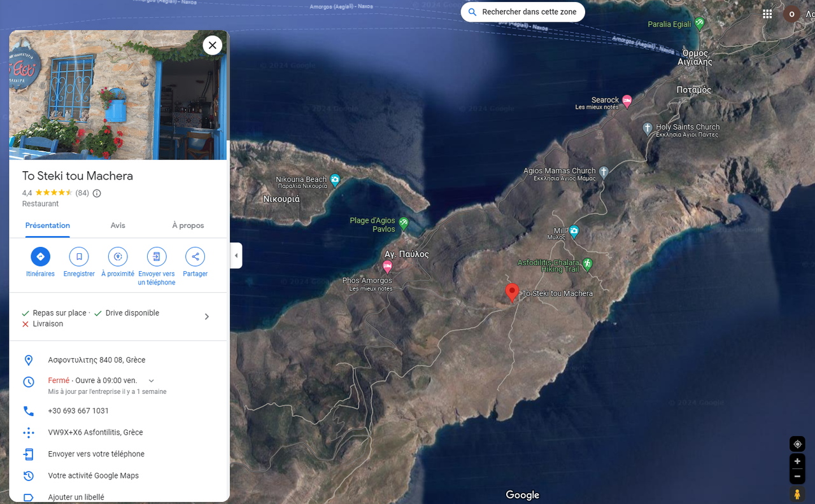Expand opening hours dropdown arrow
Screen dimensions: 815x504
click(x=151, y=381)
